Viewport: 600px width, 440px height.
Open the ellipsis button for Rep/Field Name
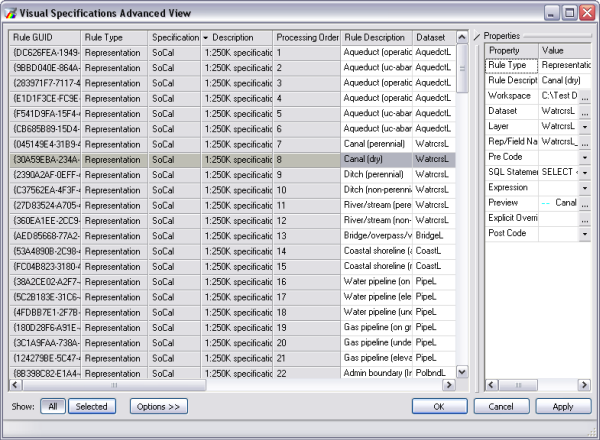[585, 142]
